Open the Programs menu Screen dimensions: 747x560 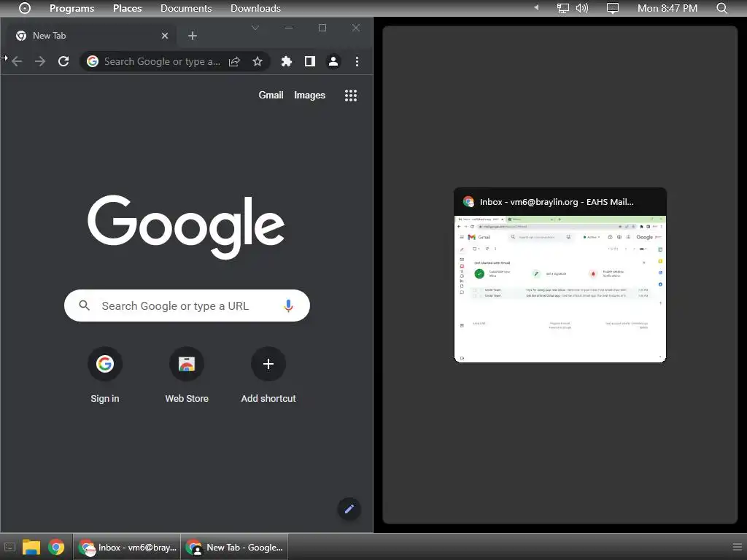point(72,8)
